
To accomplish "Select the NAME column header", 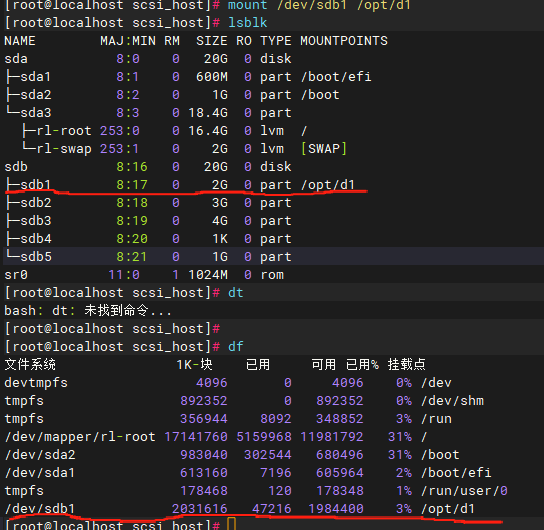I will click(20, 41).
